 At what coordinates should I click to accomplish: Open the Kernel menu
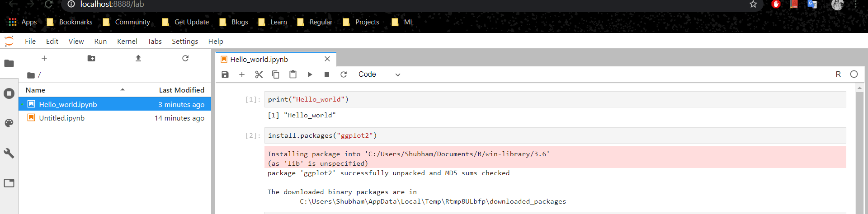127,41
